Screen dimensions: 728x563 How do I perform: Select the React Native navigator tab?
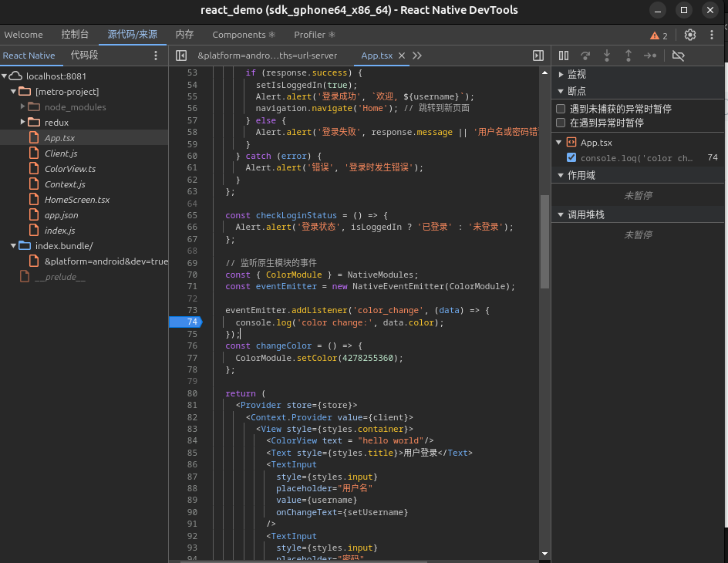pyautogui.click(x=29, y=56)
